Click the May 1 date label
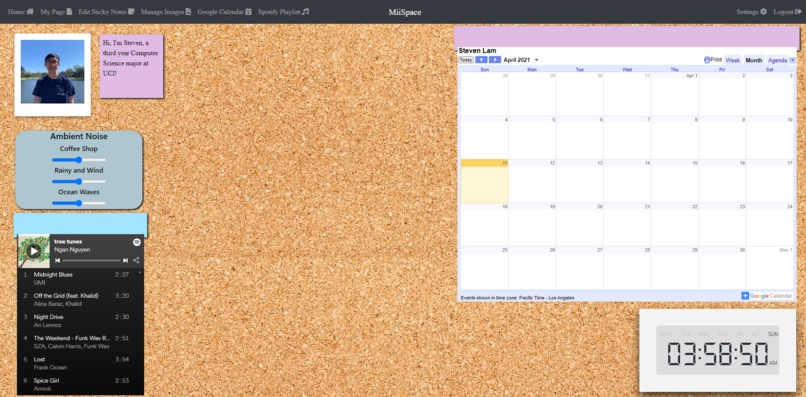 786,250
